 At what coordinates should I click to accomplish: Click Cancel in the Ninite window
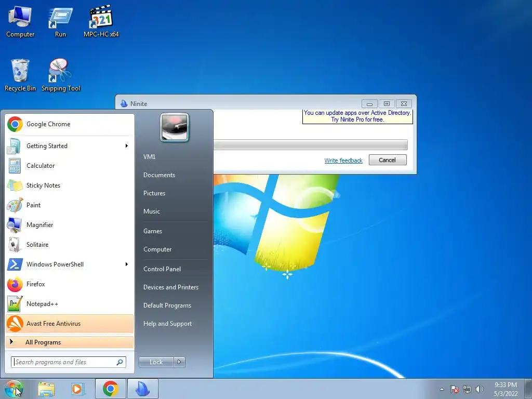coord(388,160)
